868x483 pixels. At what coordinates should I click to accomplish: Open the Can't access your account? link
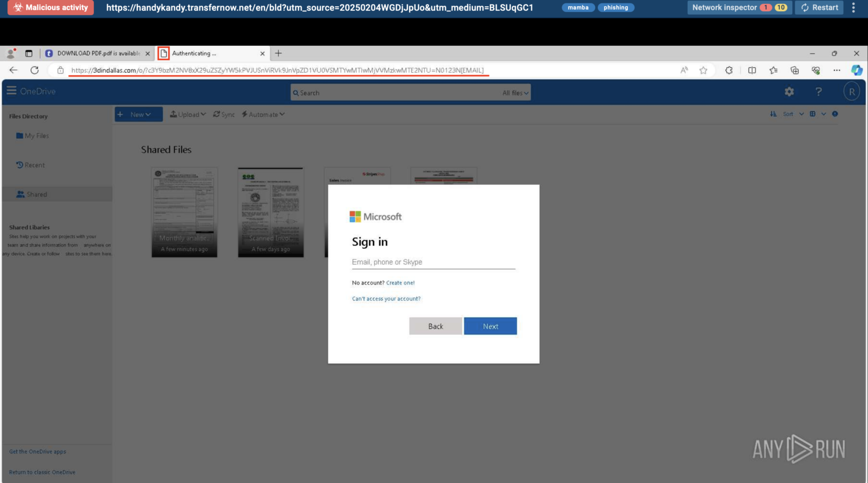[x=386, y=299]
